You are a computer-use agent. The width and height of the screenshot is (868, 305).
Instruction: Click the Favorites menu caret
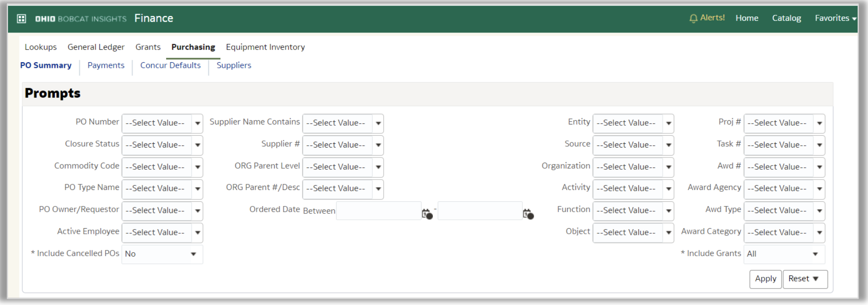tap(854, 19)
